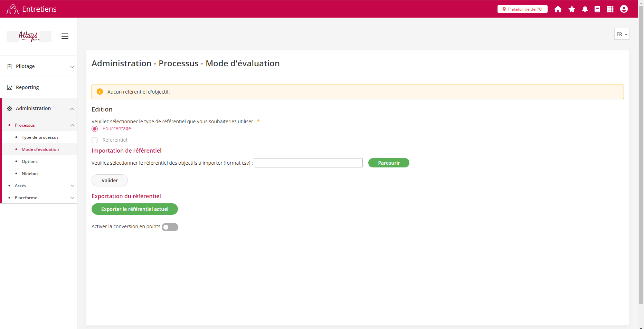This screenshot has width=644, height=329.
Task: Select the Pourcentage radio option
Action: [x=95, y=129]
